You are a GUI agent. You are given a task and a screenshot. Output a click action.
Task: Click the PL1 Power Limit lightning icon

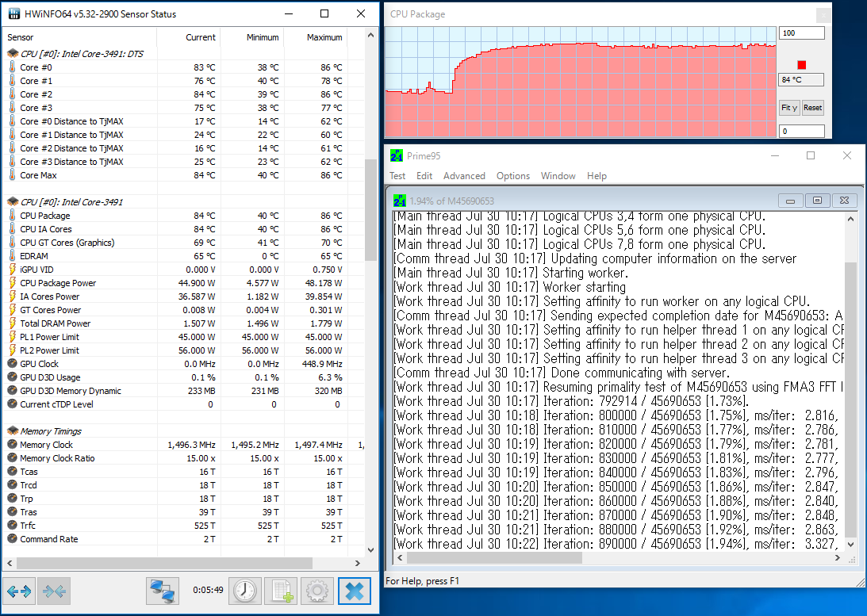[12, 336]
